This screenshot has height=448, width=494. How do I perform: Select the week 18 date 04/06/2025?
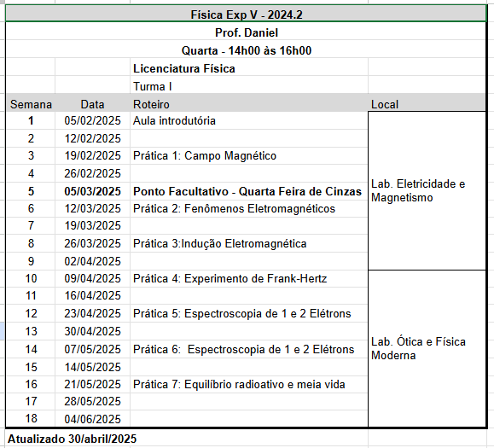[92, 419]
